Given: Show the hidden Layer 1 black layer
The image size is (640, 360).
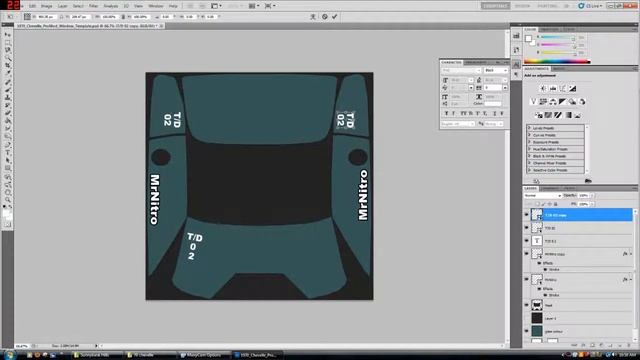Looking at the screenshot, I should coord(527,318).
